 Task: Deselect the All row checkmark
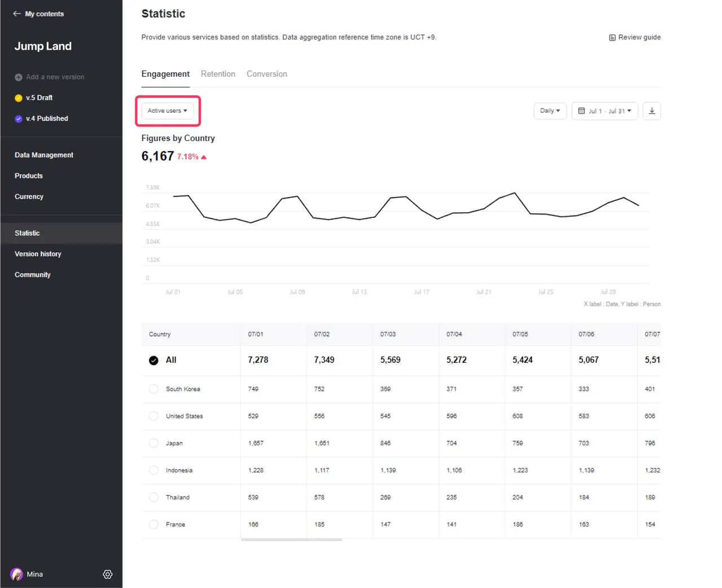(153, 360)
